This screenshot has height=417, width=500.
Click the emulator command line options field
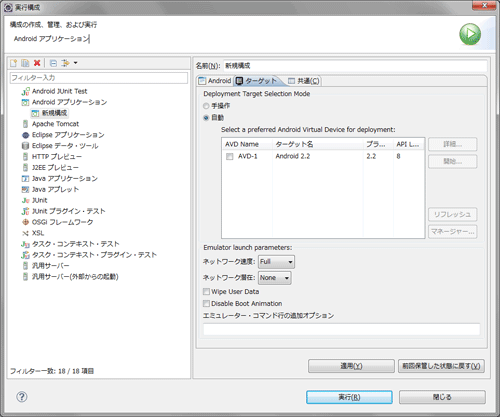pyautogui.click(x=342, y=329)
